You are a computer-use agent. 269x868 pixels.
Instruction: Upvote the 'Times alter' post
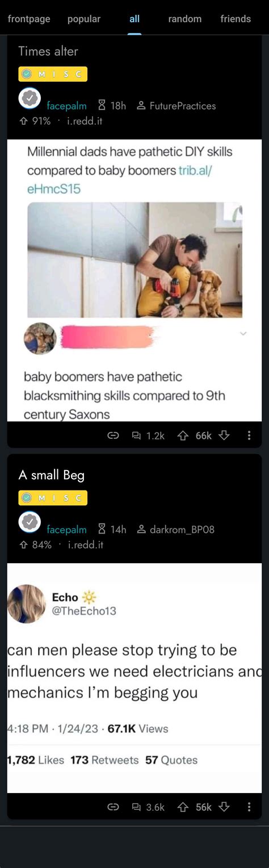(x=183, y=435)
